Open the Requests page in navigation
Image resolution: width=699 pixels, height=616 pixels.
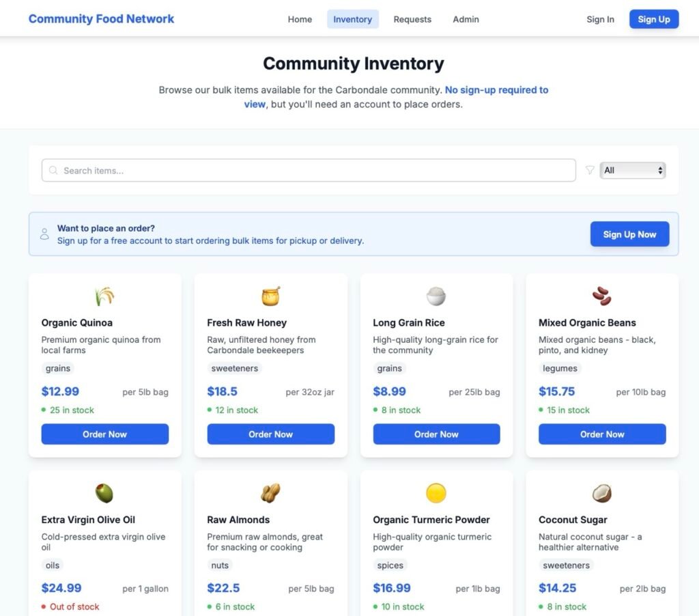[x=412, y=19]
